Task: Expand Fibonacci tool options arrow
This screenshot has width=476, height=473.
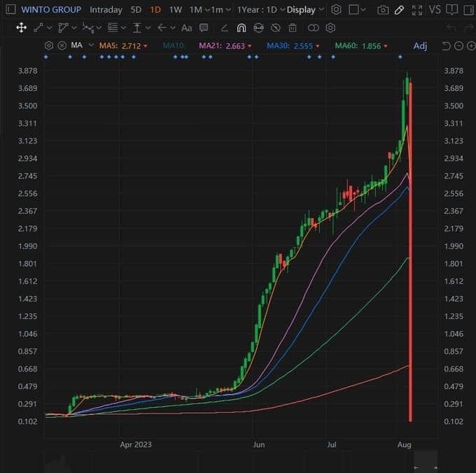Action: click(123, 28)
